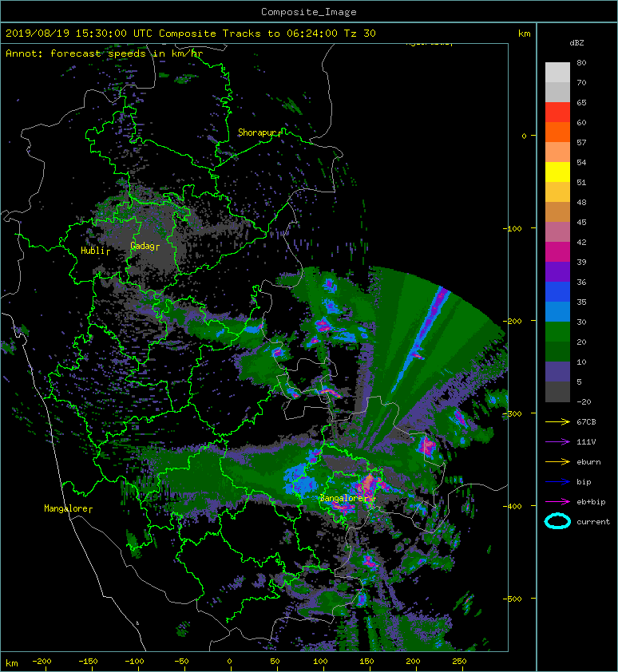This screenshot has height=672, width=618.
Task: Select the light gray 70-80 dBZ swatch
Action: click(557, 73)
